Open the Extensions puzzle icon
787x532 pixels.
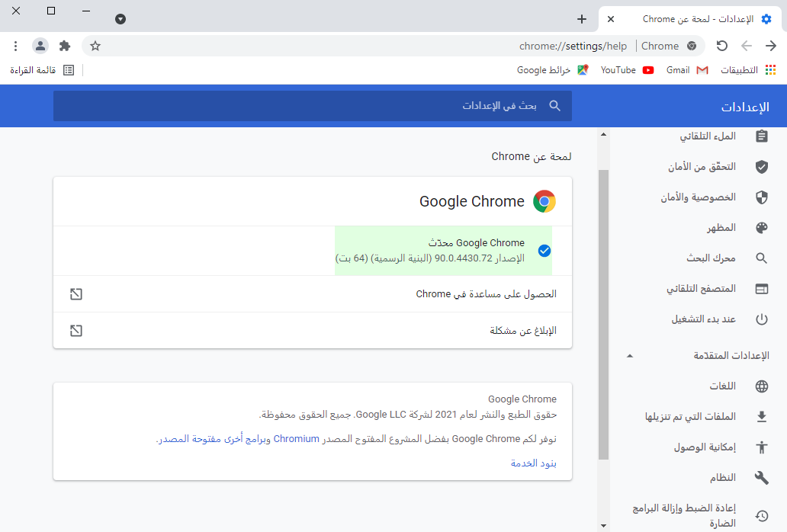coord(65,46)
